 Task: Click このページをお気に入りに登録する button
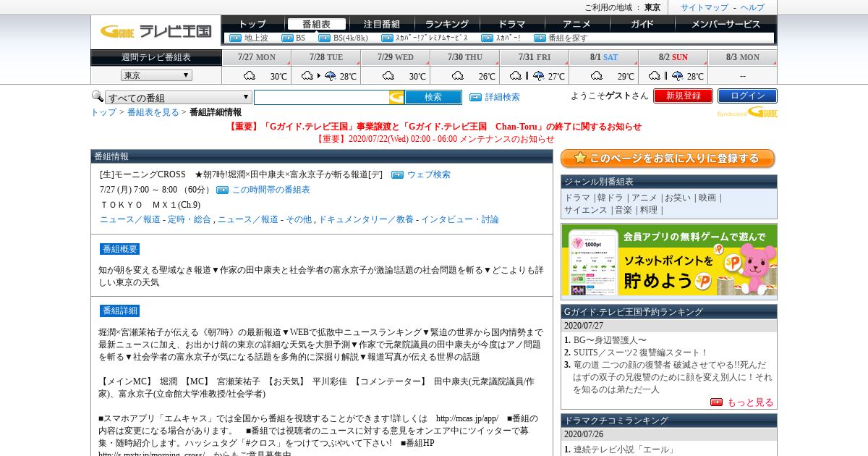click(x=668, y=159)
